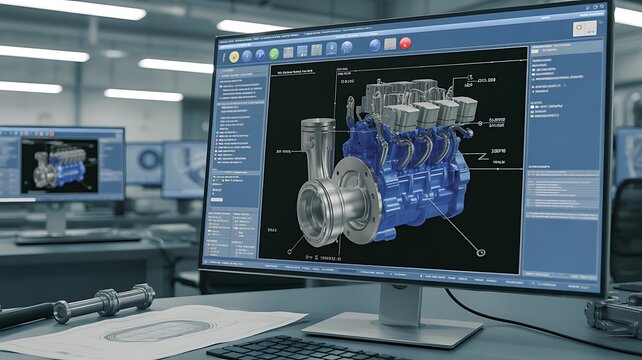Select the silver piston part in the viewport
642x360 pixels.
coord(318,149)
